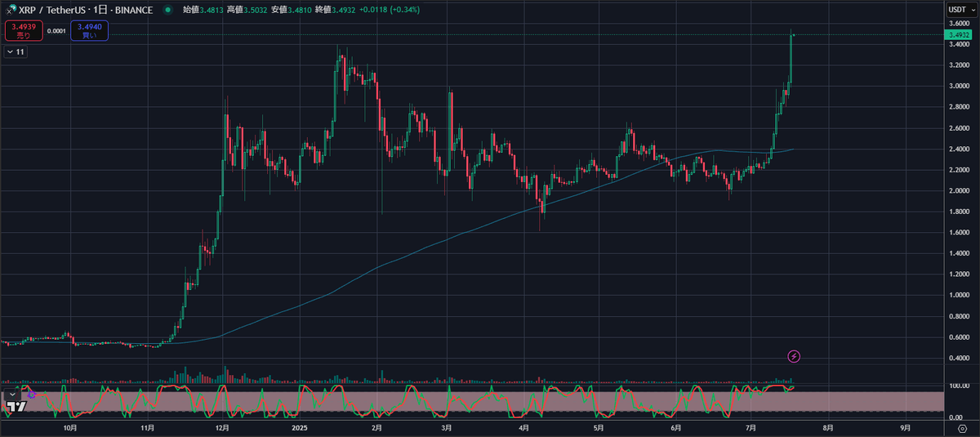Click the 6月 label on time axis

(675, 427)
